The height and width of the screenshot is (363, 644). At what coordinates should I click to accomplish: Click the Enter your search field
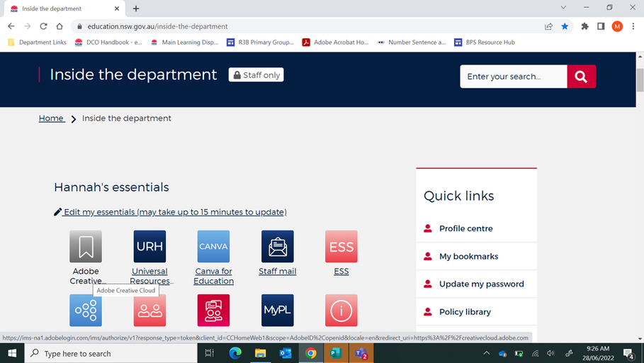(513, 77)
